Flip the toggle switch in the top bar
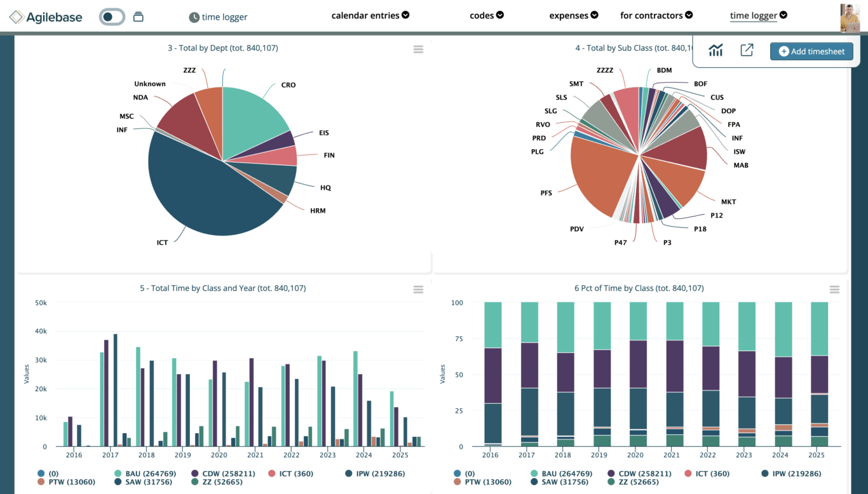Screen dimensions: 868x494 (x=112, y=17)
